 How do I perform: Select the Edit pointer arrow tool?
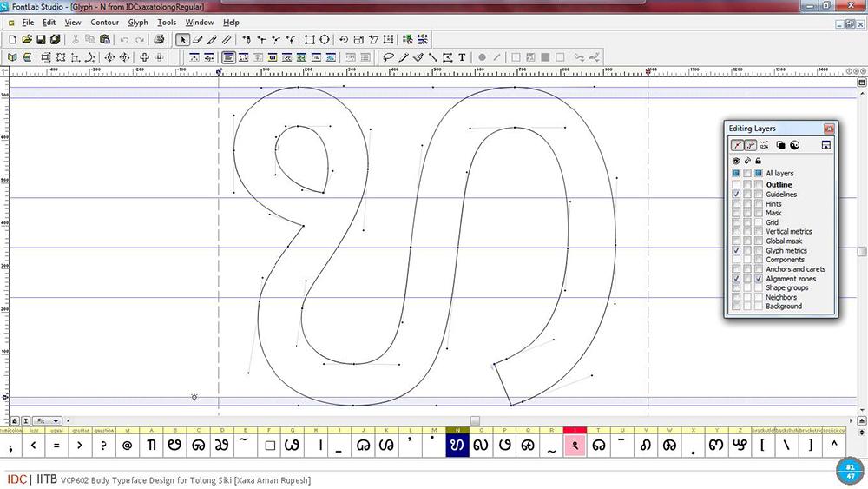click(x=182, y=39)
